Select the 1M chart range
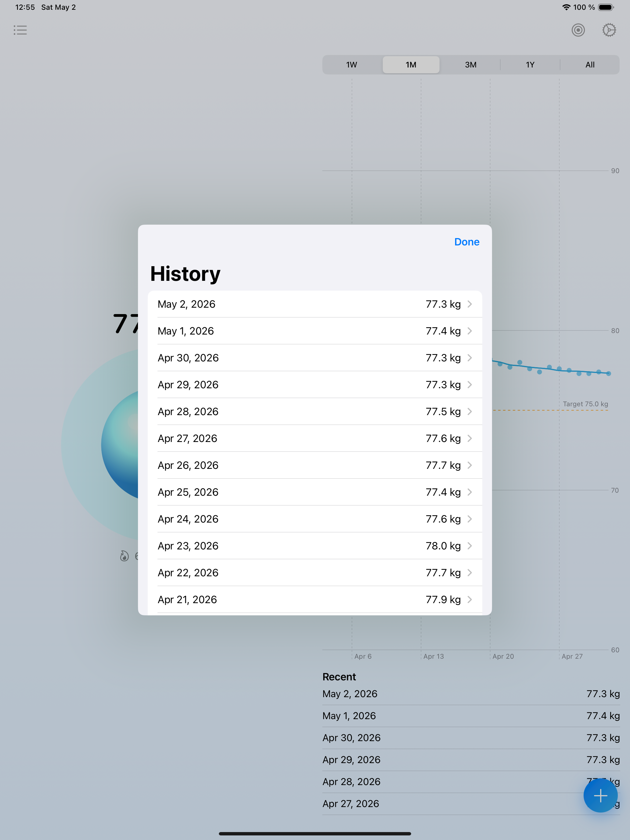The height and width of the screenshot is (840, 630). pyautogui.click(x=411, y=65)
